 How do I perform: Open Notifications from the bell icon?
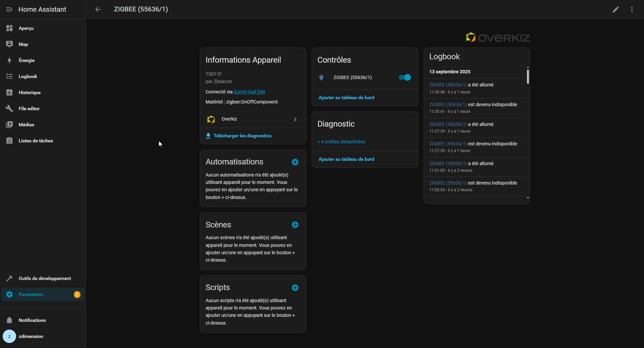pyautogui.click(x=9, y=320)
